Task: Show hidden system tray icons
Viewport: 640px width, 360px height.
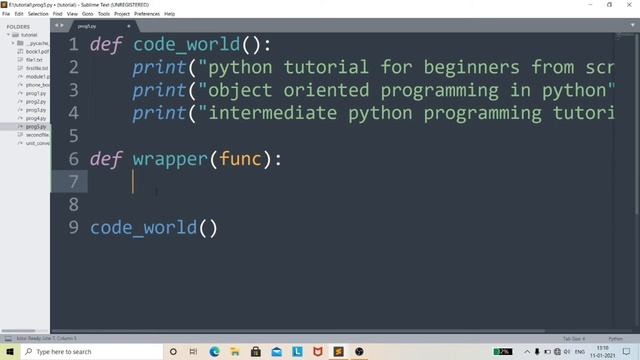Action: (x=527, y=351)
